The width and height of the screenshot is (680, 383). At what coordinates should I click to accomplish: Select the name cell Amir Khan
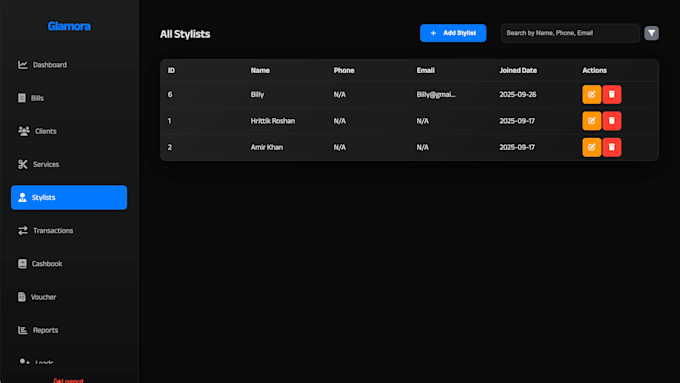pos(266,147)
